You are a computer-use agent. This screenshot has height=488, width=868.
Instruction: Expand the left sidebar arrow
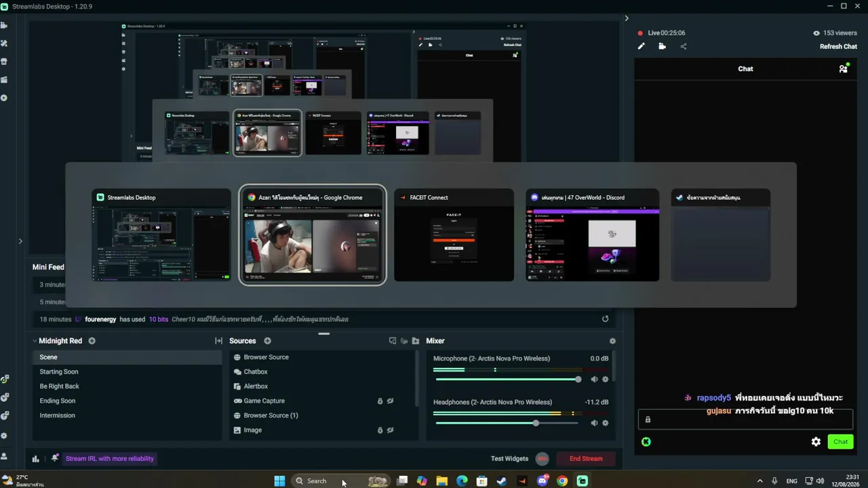[20, 241]
